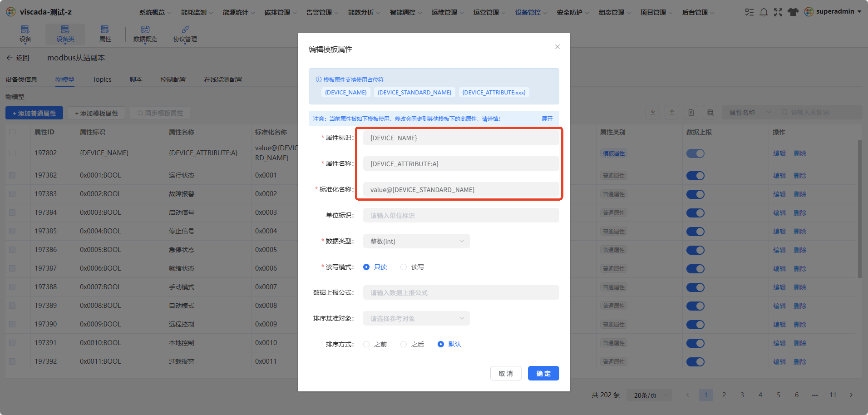Click the download icon above the table
This screenshot has width=868, height=415.
point(653,112)
